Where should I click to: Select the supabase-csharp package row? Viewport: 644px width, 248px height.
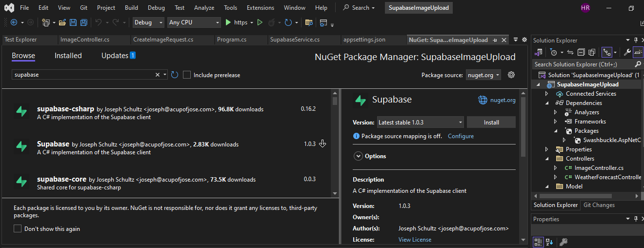166,112
